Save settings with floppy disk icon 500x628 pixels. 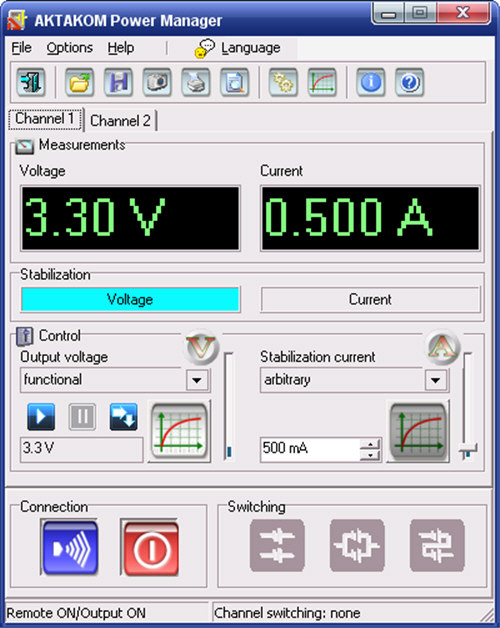coord(118,82)
